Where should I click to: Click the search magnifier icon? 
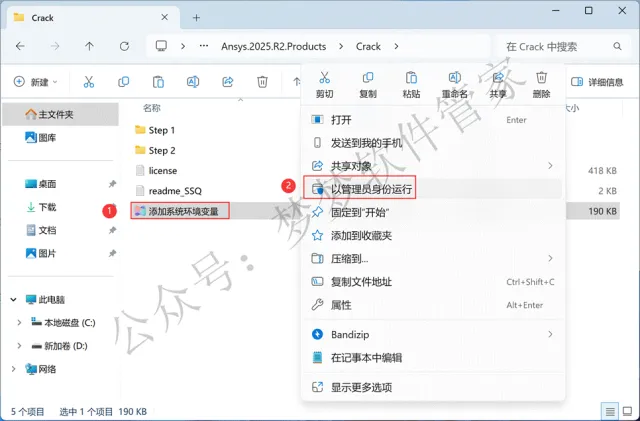[x=617, y=47]
